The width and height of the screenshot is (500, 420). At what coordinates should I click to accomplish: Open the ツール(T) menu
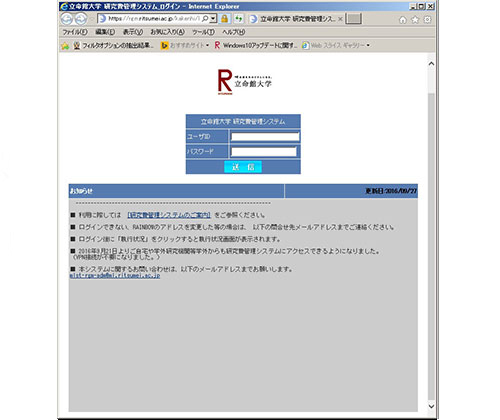203,32
